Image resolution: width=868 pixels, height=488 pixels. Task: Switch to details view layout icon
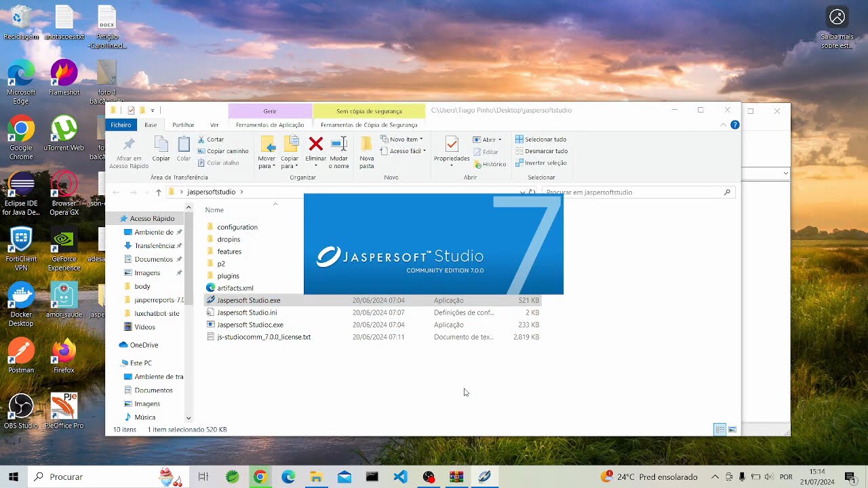[x=720, y=430]
